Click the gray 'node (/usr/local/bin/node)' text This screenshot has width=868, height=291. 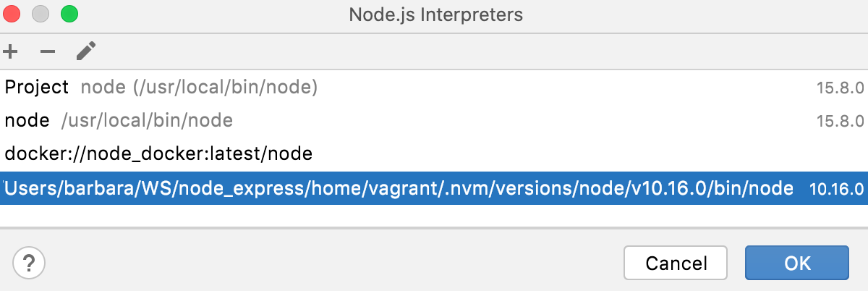[199, 88]
